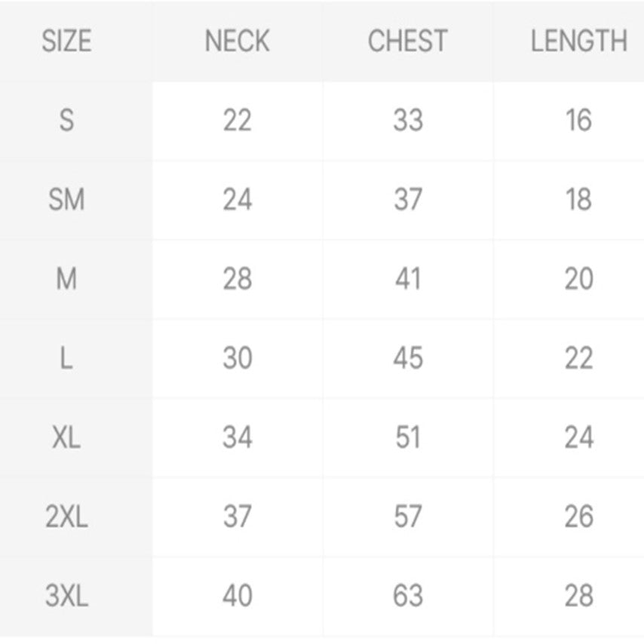
Task: Select the SM size row label
Action: 67,200
